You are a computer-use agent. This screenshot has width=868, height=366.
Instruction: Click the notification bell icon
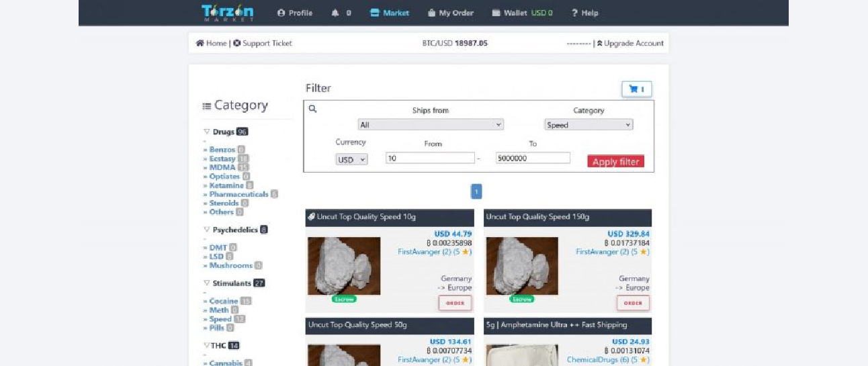tap(335, 13)
